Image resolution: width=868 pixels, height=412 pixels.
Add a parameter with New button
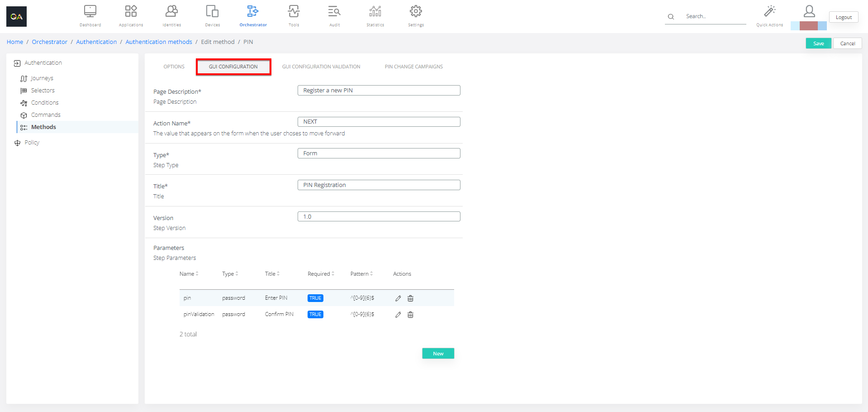(438, 354)
